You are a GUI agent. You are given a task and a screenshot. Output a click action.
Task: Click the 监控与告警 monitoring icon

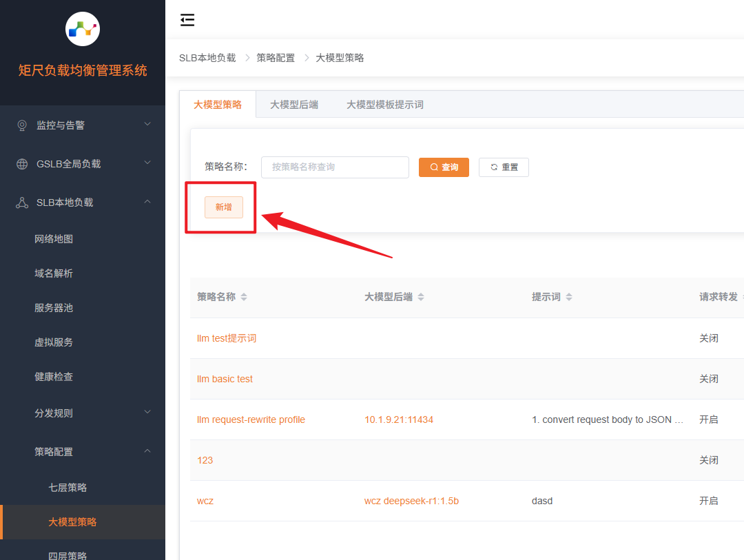(22, 125)
